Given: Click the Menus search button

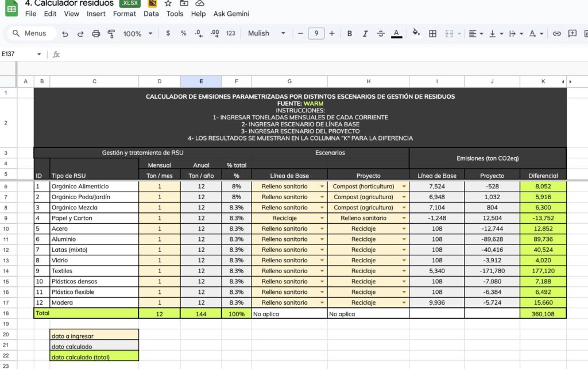Looking at the screenshot, I should 30,33.
